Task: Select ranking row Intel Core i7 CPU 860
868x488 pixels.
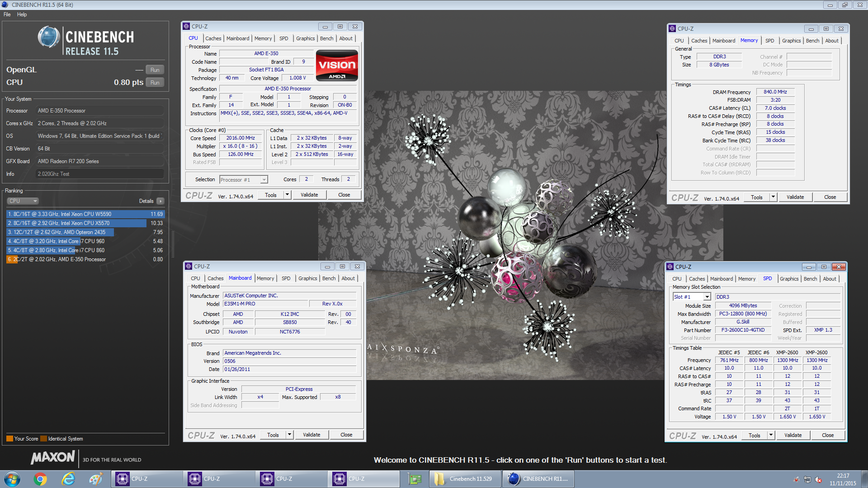Action: pyautogui.click(x=85, y=250)
